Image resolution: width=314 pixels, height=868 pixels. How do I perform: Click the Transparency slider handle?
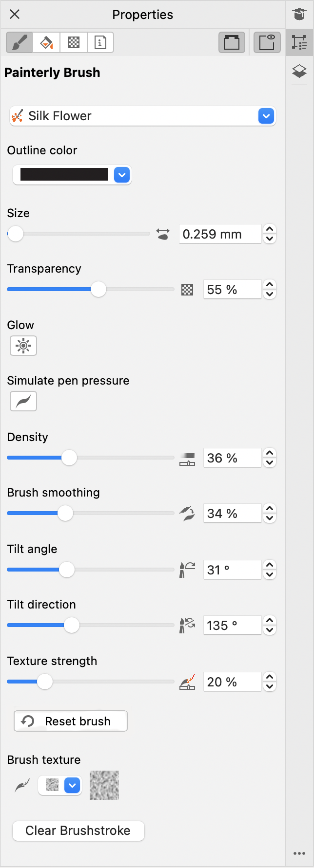(98, 289)
